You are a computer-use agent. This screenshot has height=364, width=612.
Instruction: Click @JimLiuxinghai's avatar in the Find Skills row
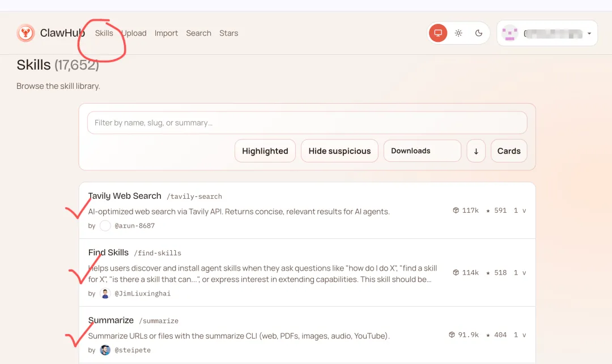pos(105,293)
